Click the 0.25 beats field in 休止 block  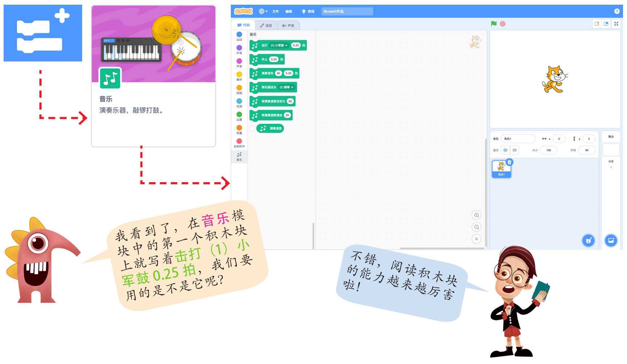(274, 59)
